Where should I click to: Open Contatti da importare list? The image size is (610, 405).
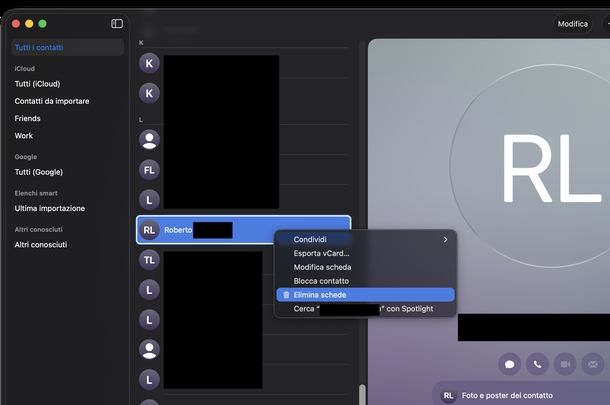pos(52,101)
